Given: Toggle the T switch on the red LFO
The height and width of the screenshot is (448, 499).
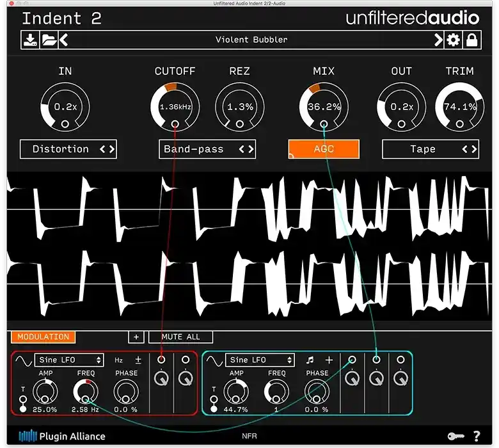Looking at the screenshot, I should pos(23,404).
